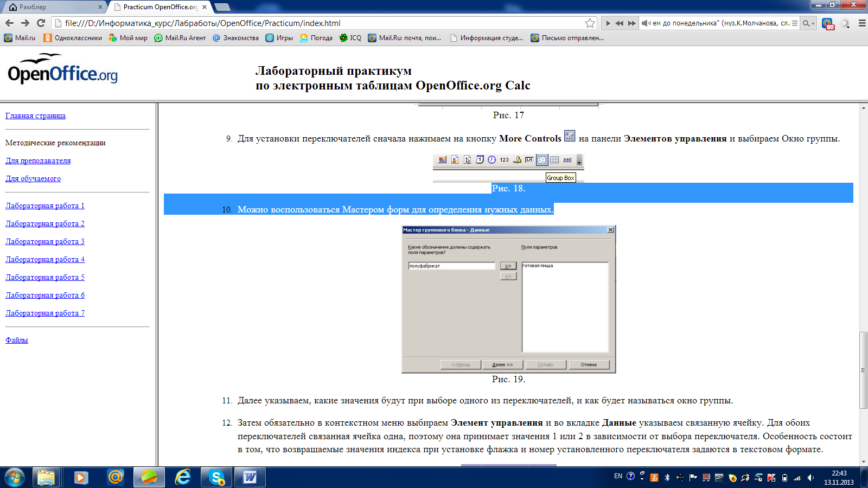Click the More Controls toolbar image Рис. 18
The image size is (868, 488).
(x=508, y=168)
